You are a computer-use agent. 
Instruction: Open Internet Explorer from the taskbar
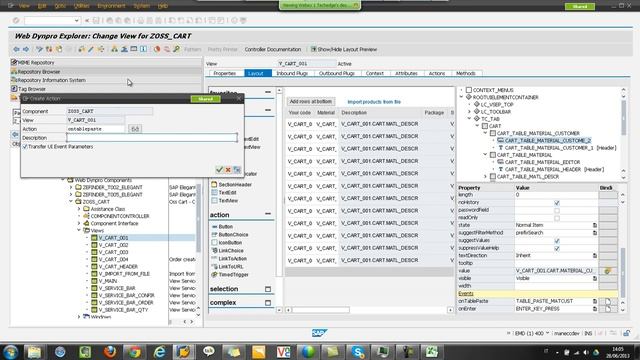(159, 351)
